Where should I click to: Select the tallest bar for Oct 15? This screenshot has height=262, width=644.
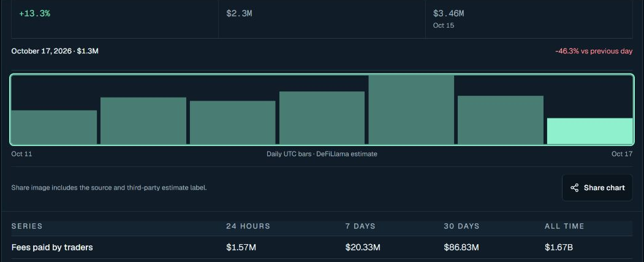tap(411, 110)
